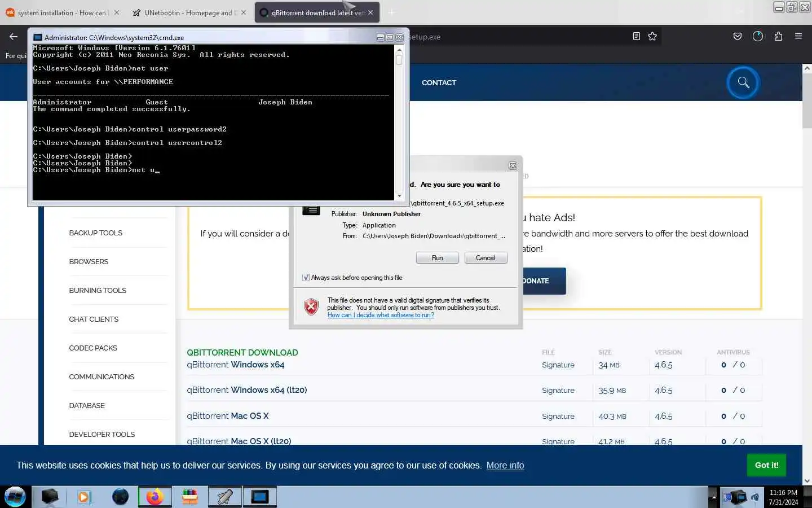Download qBittorrent Mac OS X
This screenshot has height=508, width=812.
[x=227, y=416]
